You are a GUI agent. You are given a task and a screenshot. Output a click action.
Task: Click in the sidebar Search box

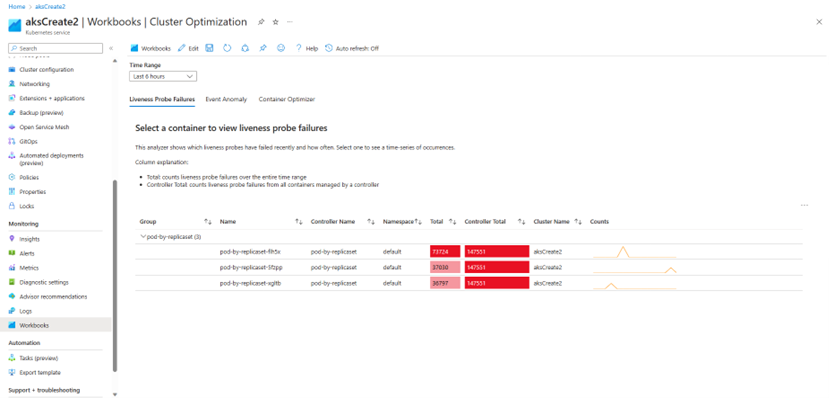(x=56, y=48)
